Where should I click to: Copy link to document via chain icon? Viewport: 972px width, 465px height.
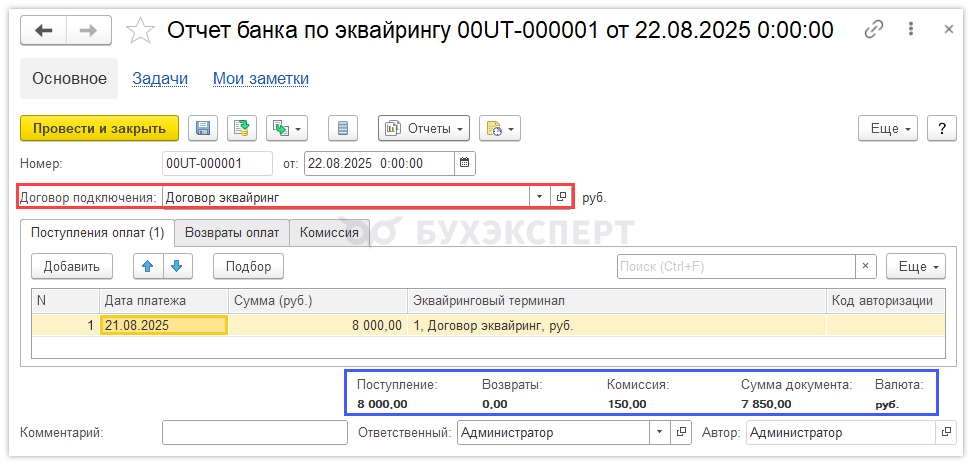pyautogui.click(x=873, y=29)
